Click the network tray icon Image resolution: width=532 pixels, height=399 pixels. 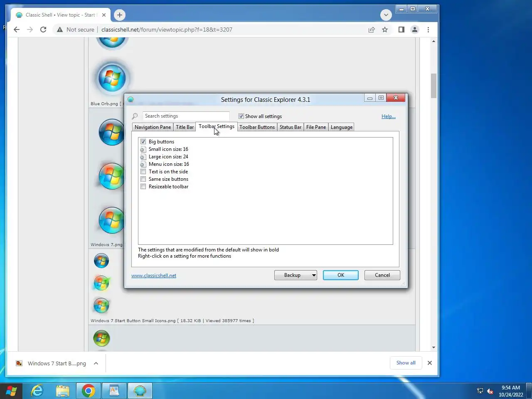pos(480,391)
